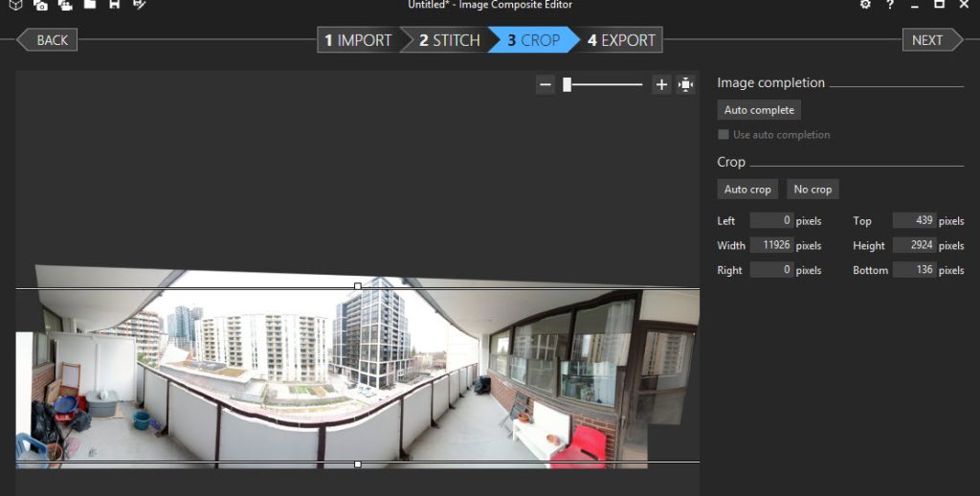Click the New Panorama from Images camera icon
980x496 pixels.
click(x=41, y=5)
